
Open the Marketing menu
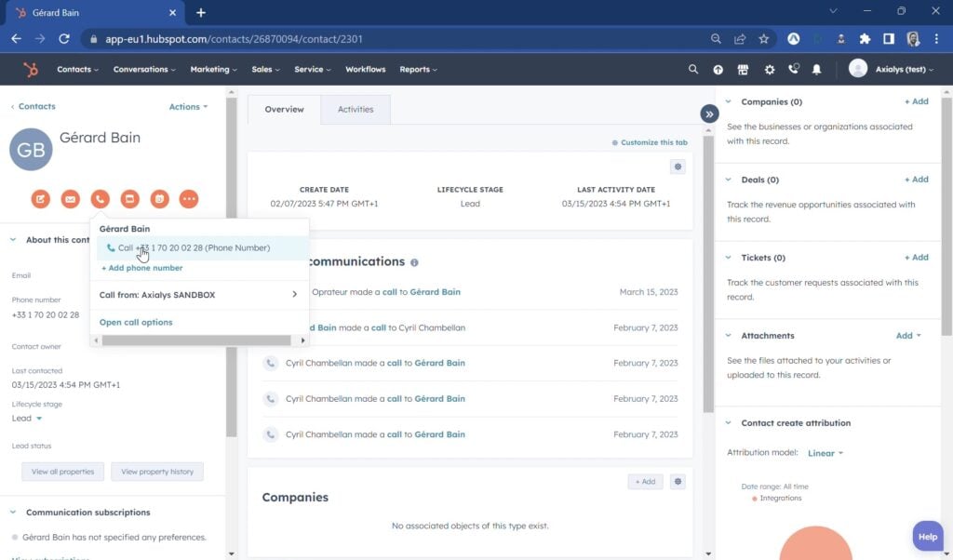click(x=214, y=69)
